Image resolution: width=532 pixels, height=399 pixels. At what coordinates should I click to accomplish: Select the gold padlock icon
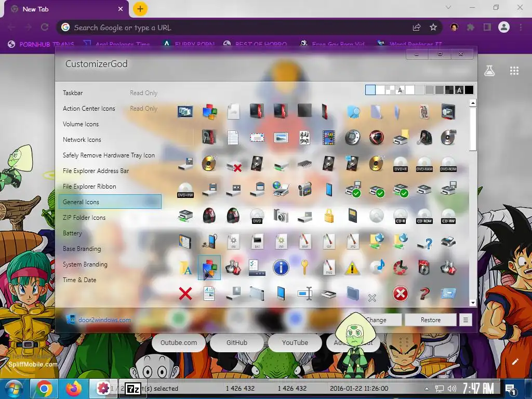click(329, 216)
